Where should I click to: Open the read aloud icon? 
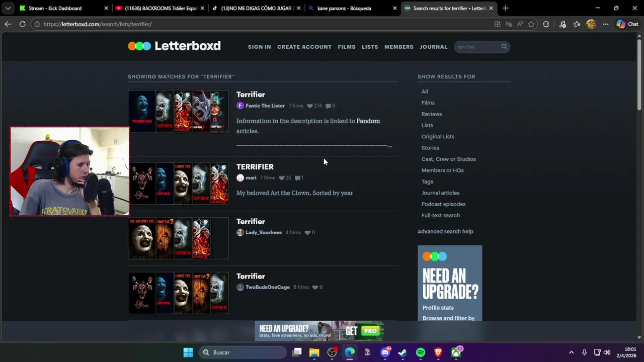[x=520, y=24]
